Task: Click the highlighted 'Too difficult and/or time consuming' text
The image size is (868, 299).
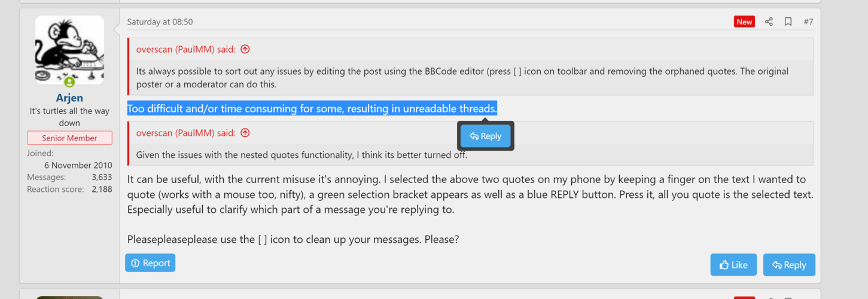Action: (312, 109)
